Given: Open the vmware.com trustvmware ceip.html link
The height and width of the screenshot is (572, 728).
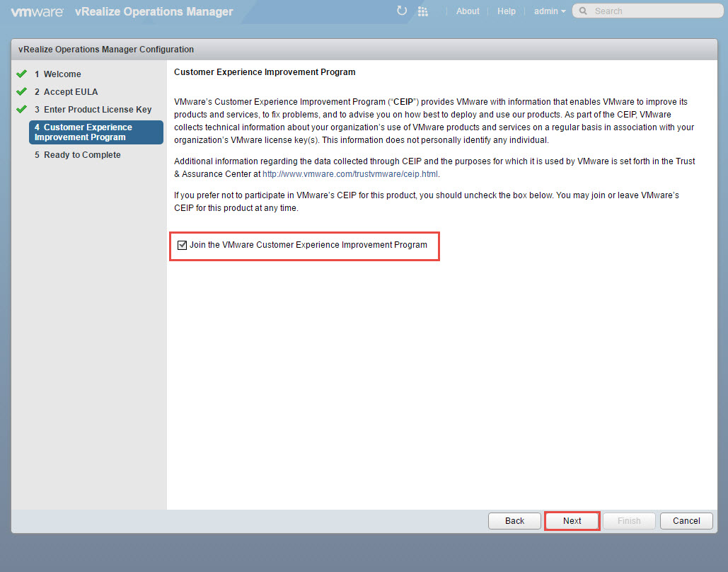Looking at the screenshot, I should [351, 173].
